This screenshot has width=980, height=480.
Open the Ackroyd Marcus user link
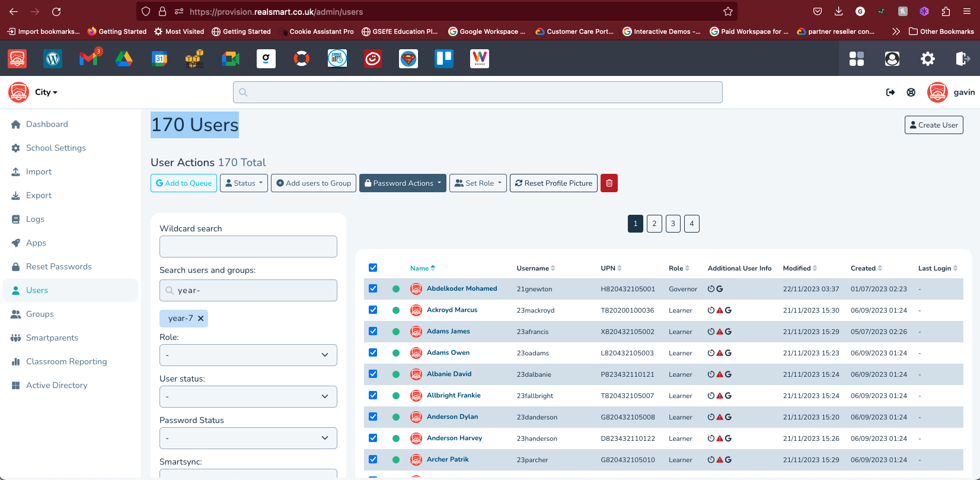click(x=452, y=310)
